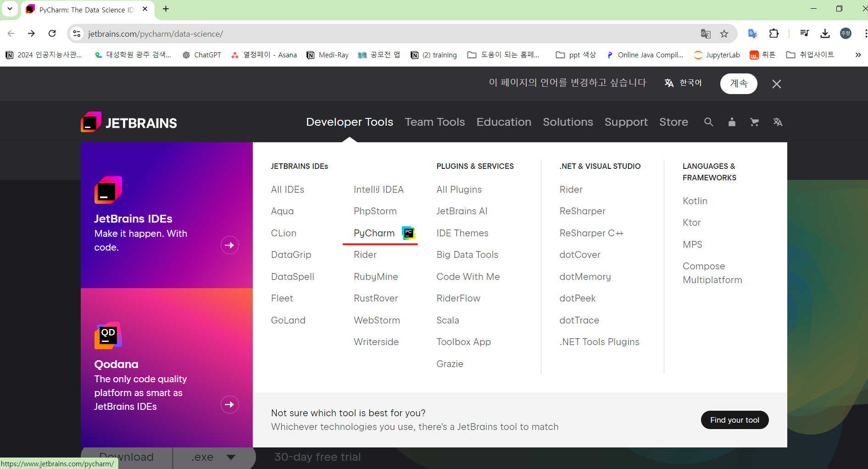
Task: Open the ppt 색상 bookmark folder
Action: (576, 55)
